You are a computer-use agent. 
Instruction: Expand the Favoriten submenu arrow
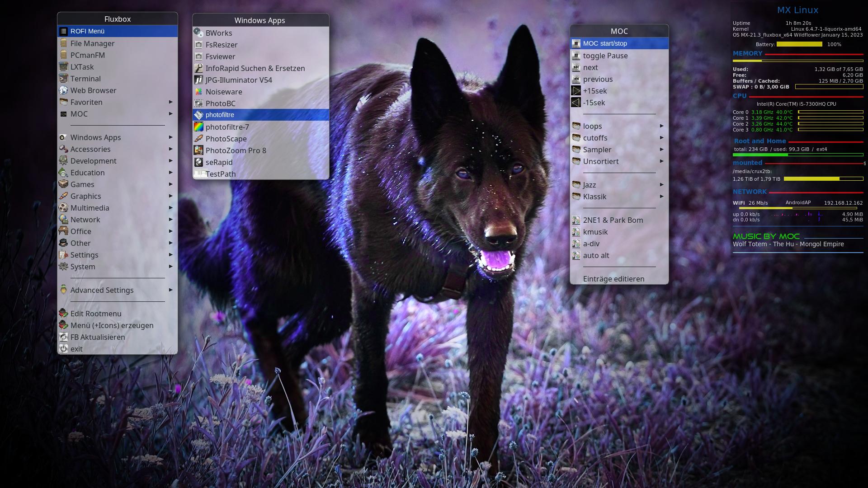[x=170, y=102]
